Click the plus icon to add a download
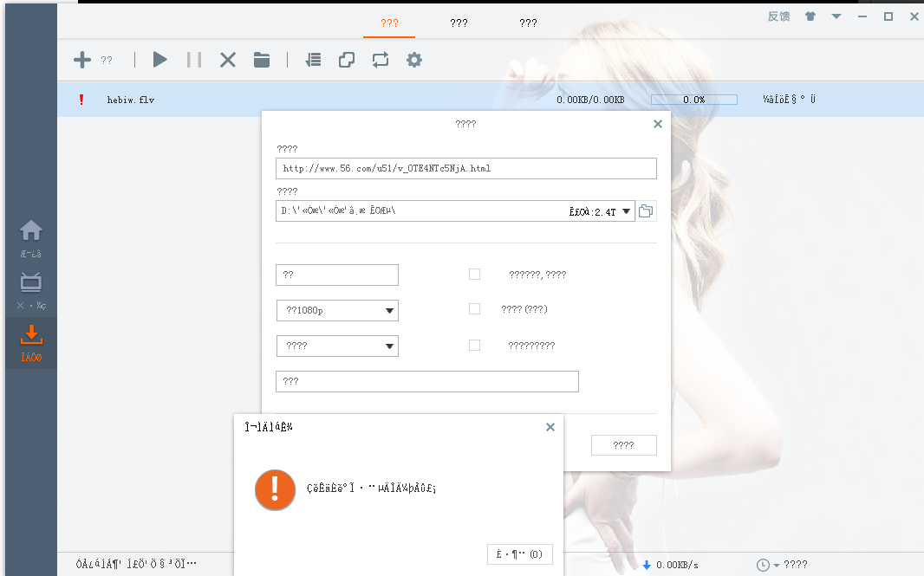924x576 pixels. (81, 60)
